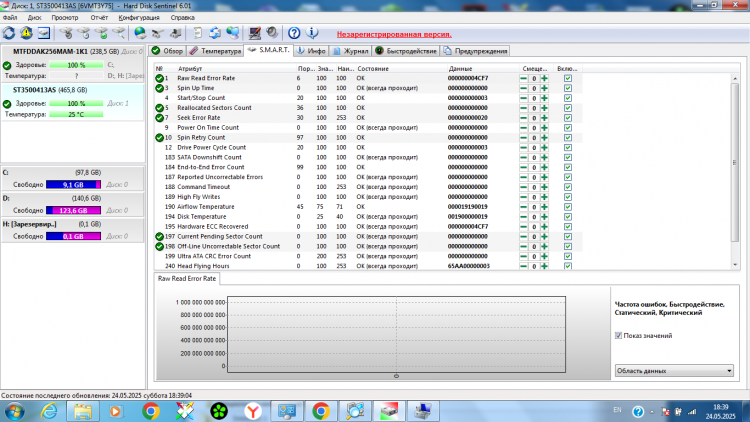750x422 pixels.
Task: Click the plus offset button for Seek Error Rate
Action: [x=544, y=118]
